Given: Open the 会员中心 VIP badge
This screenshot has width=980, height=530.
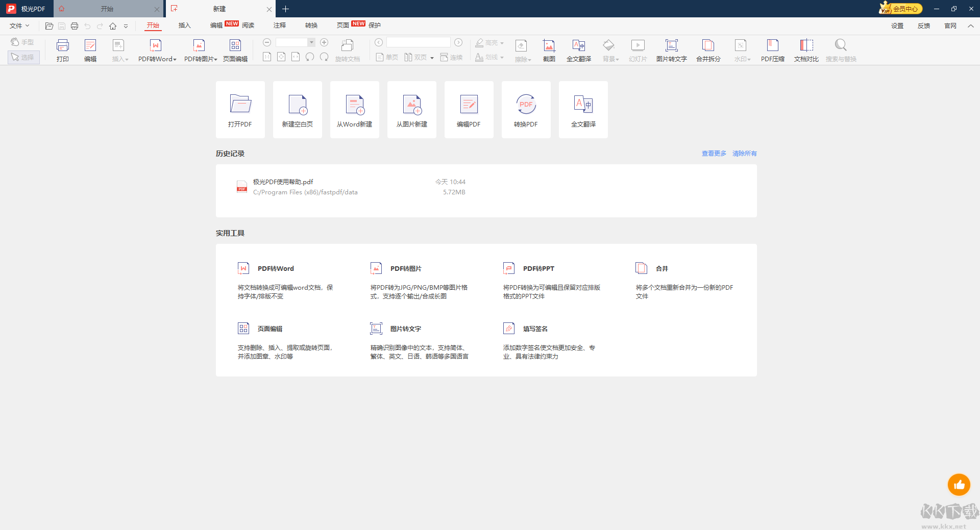Looking at the screenshot, I should tap(900, 8).
